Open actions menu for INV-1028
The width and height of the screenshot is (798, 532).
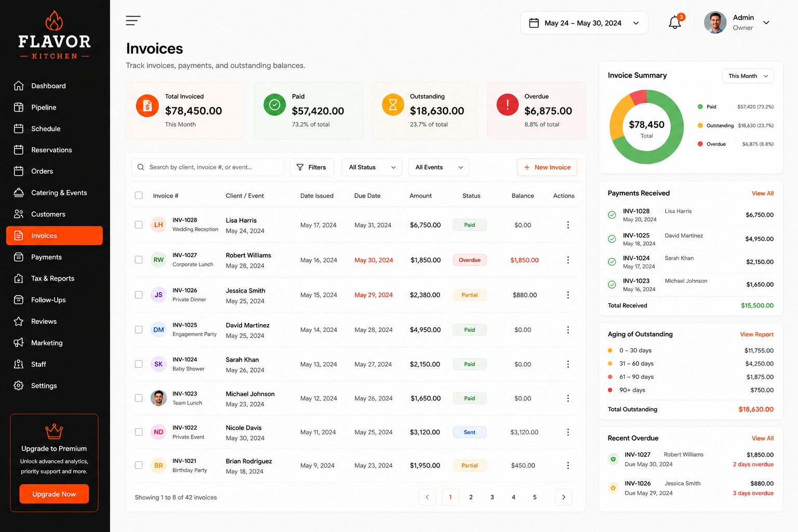(568, 225)
